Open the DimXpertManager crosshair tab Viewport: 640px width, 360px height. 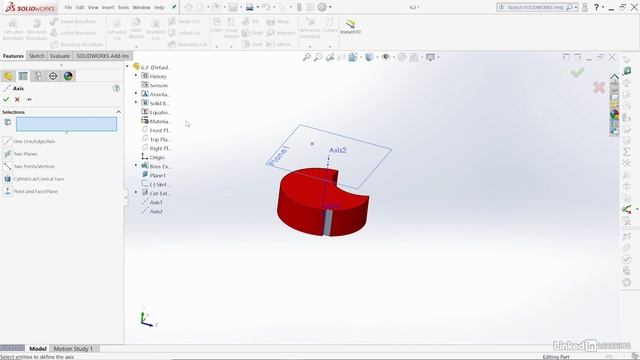pyautogui.click(x=53, y=76)
